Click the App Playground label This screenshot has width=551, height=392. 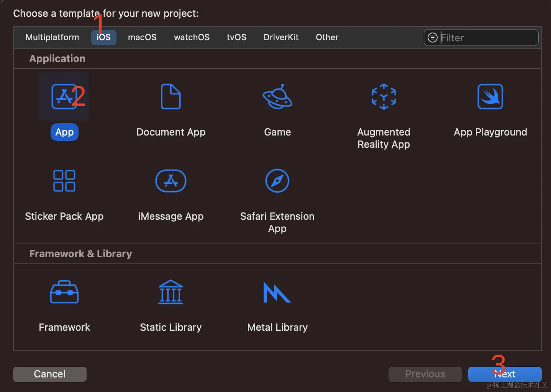click(490, 132)
